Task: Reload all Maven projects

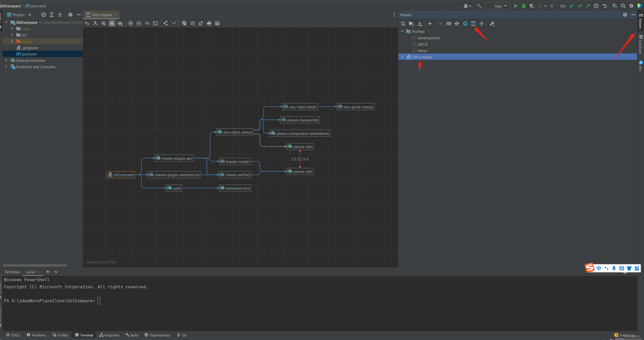Action: [403, 24]
